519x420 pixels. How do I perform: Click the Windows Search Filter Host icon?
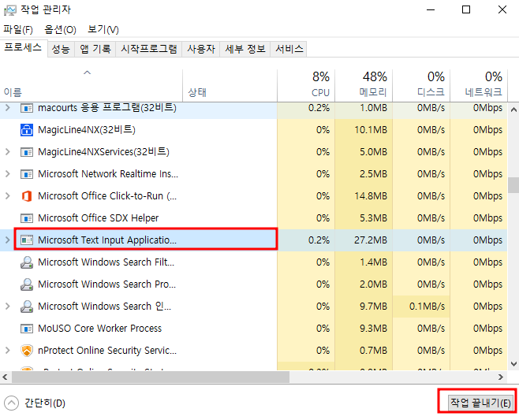[27, 262]
